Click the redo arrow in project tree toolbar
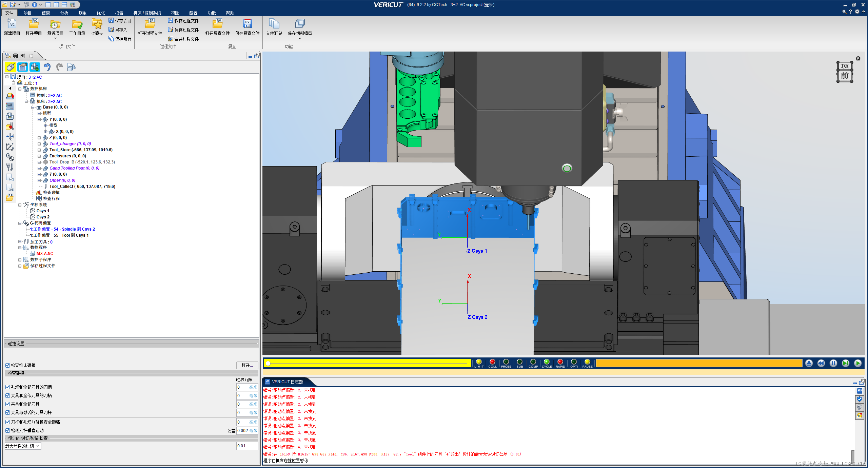Screen dimensions: 868x468 tap(59, 67)
